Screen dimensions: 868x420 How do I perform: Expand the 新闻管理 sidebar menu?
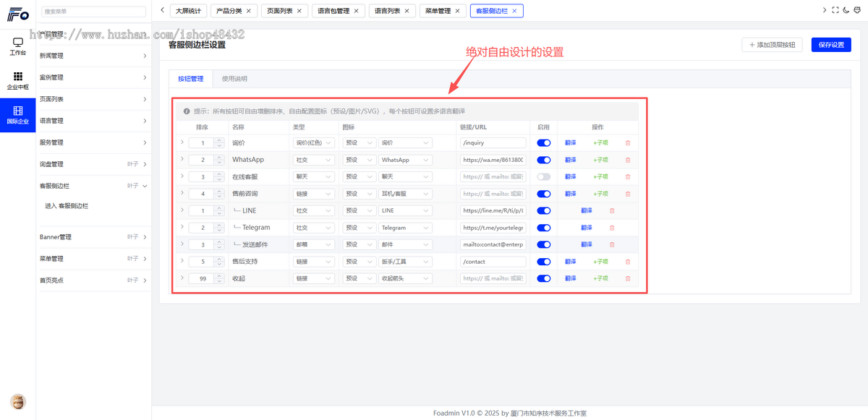tap(93, 56)
